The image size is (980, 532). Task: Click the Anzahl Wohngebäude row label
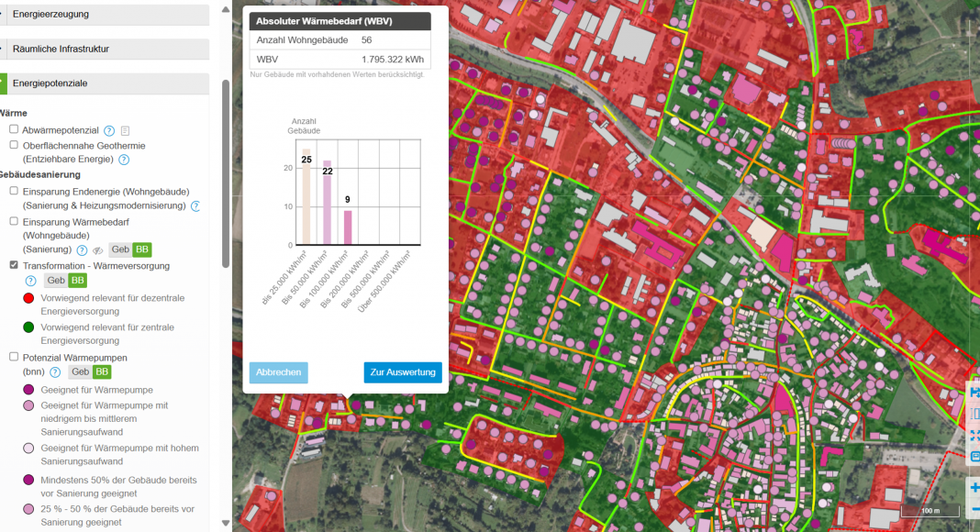303,40
